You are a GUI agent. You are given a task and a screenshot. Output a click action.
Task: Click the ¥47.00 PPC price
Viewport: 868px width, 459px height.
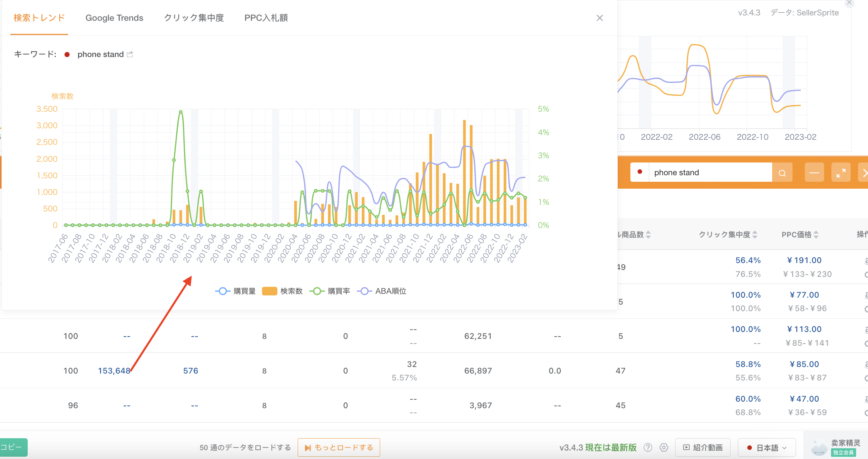(804, 399)
